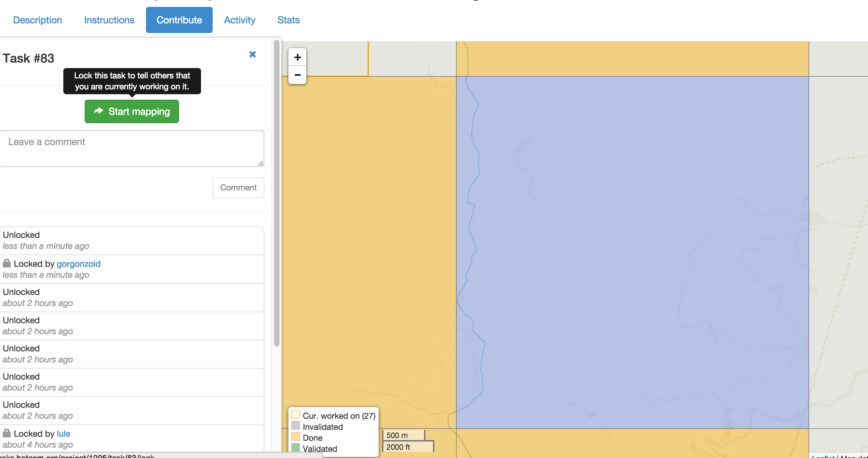The image size is (868, 458).
Task: Click the Comment button
Action: tap(238, 187)
